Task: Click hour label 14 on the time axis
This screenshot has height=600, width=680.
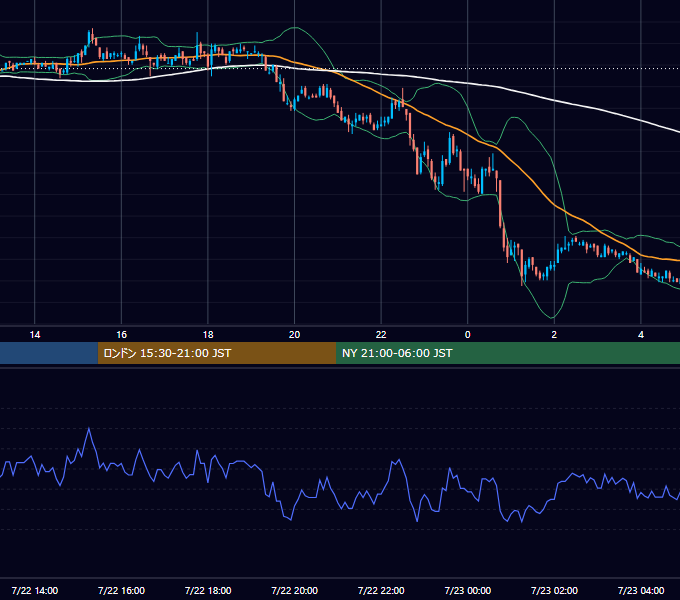Action: [35, 335]
